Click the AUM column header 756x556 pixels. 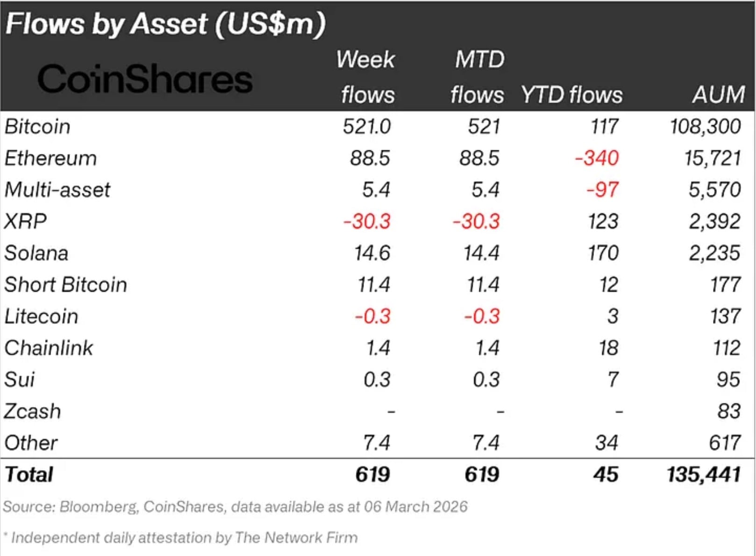click(x=718, y=95)
